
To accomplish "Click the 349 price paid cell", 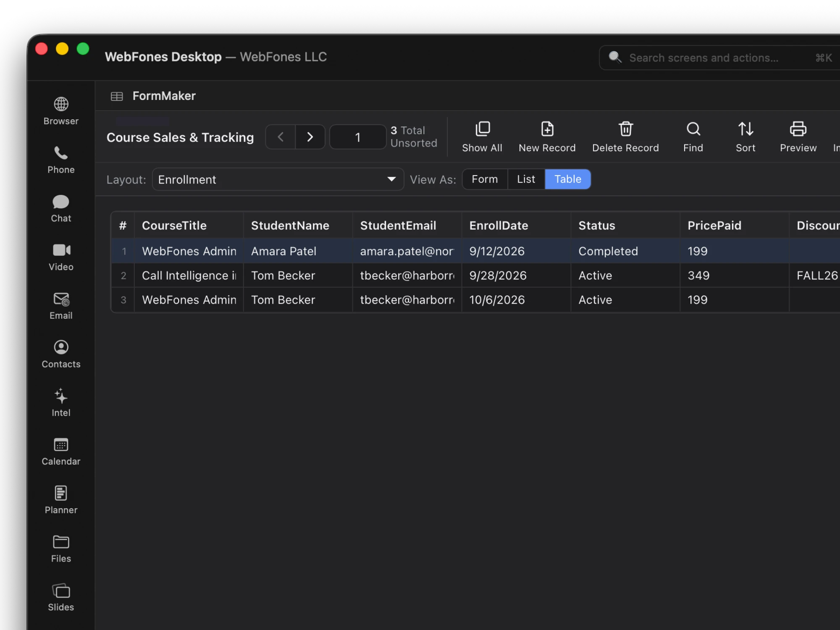I will (x=735, y=276).
